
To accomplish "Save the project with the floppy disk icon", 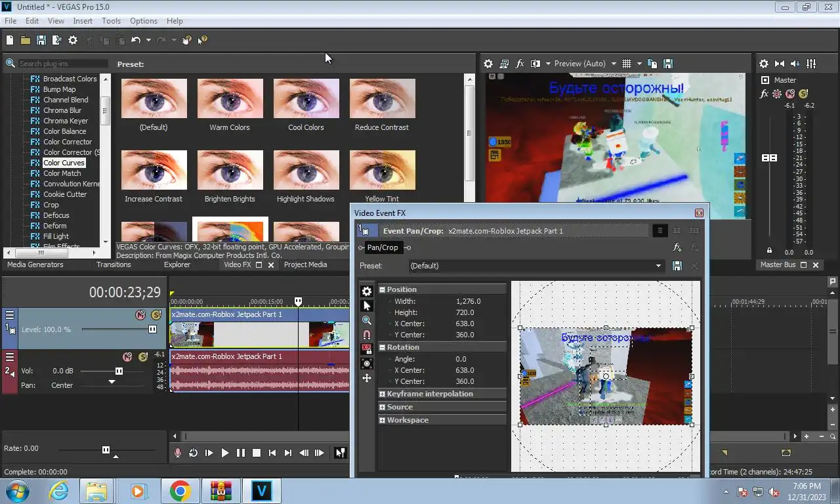I will (41, 40).
